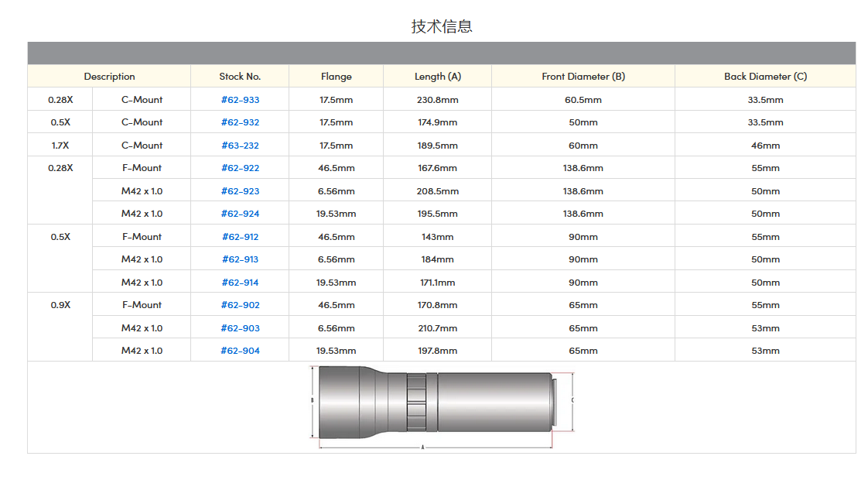This screenshot has width=868, height=480.
Task: Select C-Mount cell in #62-933 row
Action: pyautogui.click(x=142, y=100)
